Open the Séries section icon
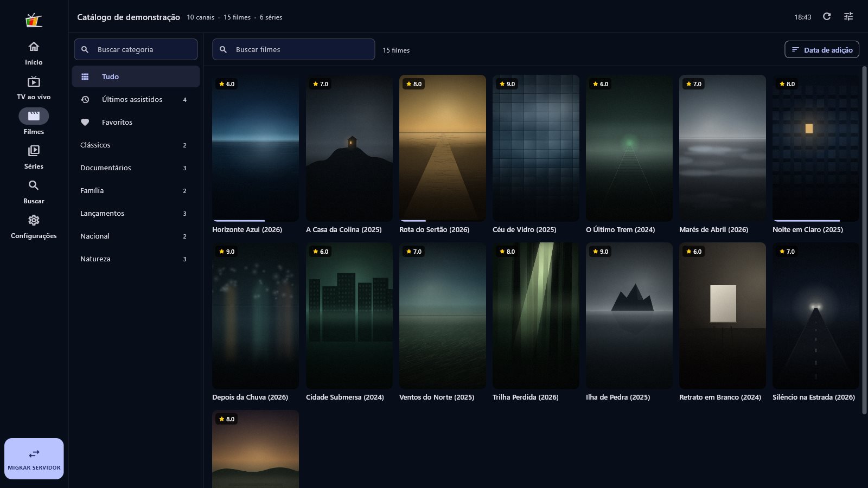Viewport: 868px width, 488px height. pyautogui.click(x=34, y=151)
